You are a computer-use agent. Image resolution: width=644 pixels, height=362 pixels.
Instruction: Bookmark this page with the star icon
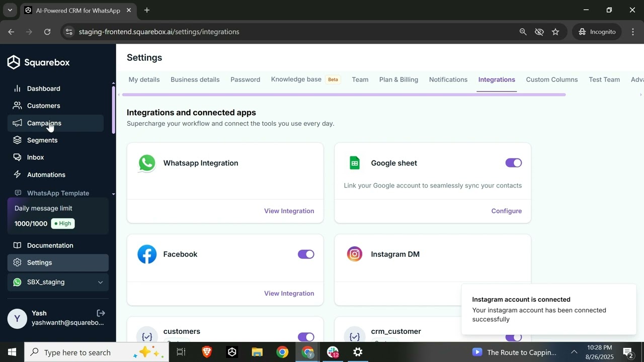555,32
